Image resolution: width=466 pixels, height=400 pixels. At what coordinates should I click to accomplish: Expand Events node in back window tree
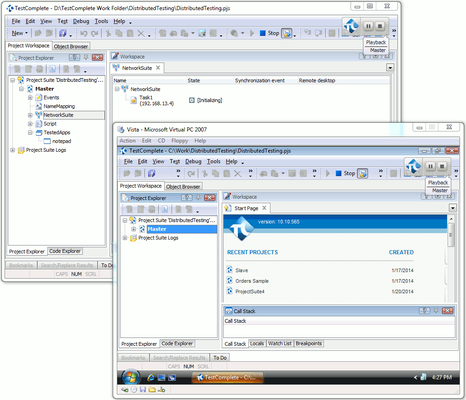point(30,98)
